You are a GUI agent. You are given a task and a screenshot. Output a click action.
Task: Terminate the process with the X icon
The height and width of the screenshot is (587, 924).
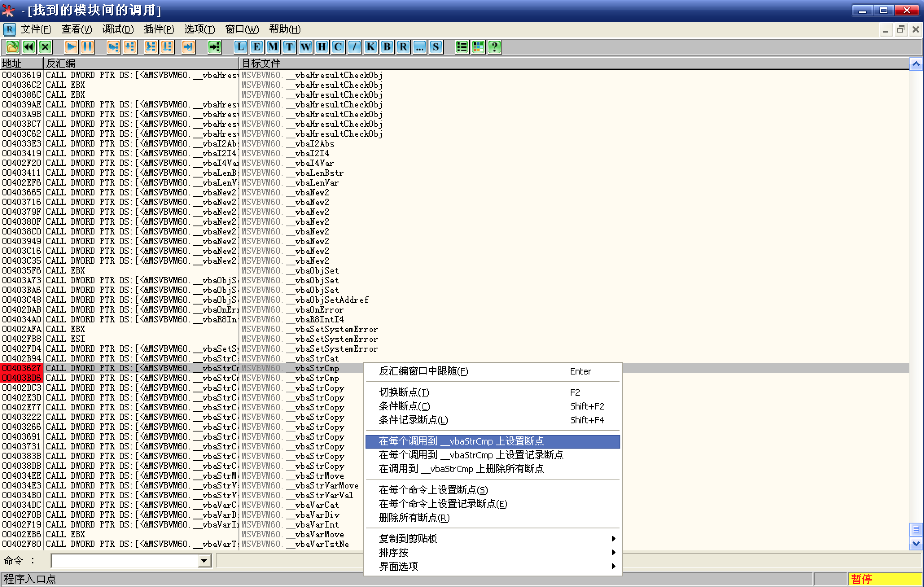(45, 47)
